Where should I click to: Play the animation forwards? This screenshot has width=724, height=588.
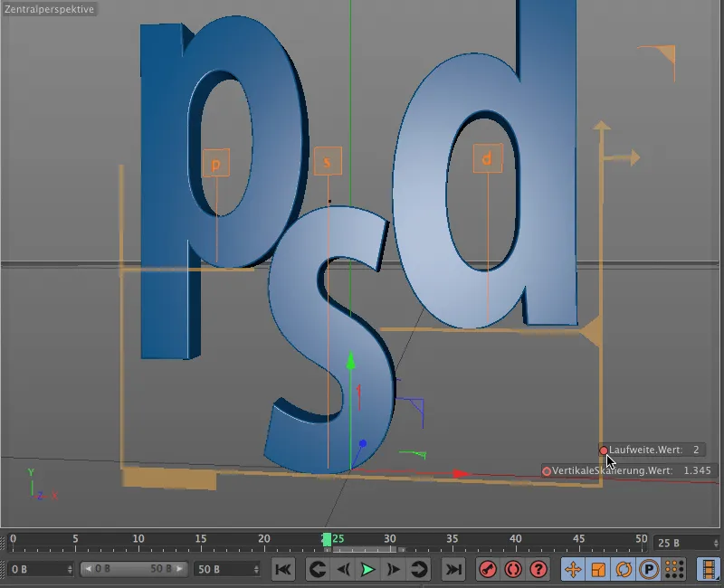coord(367,569)
